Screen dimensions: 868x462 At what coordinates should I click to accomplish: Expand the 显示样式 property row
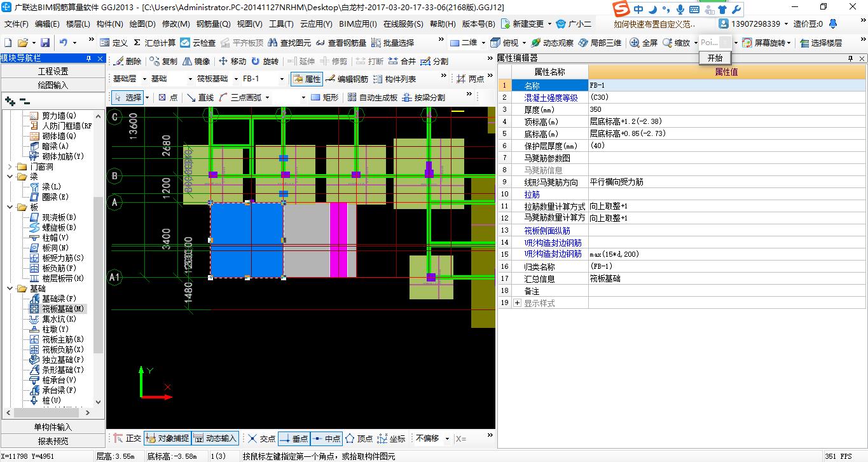pos(517,303)
